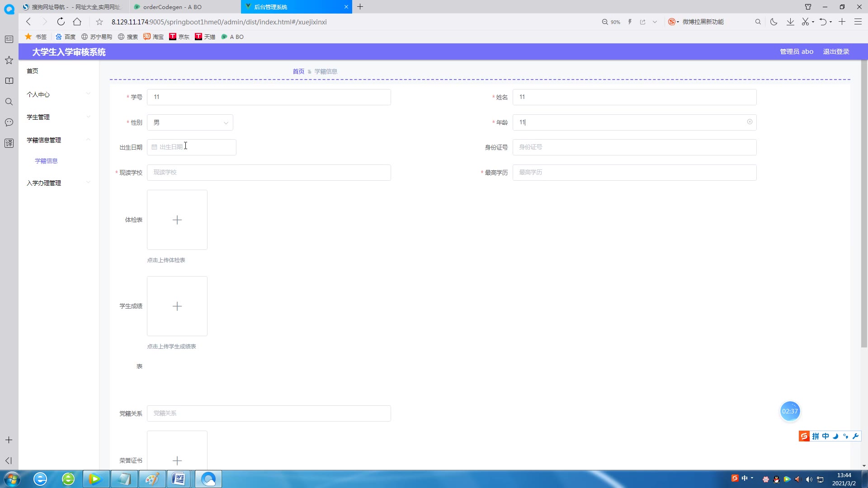
Task: Click the 学号 input field
Action: click(x=269, y=97)
